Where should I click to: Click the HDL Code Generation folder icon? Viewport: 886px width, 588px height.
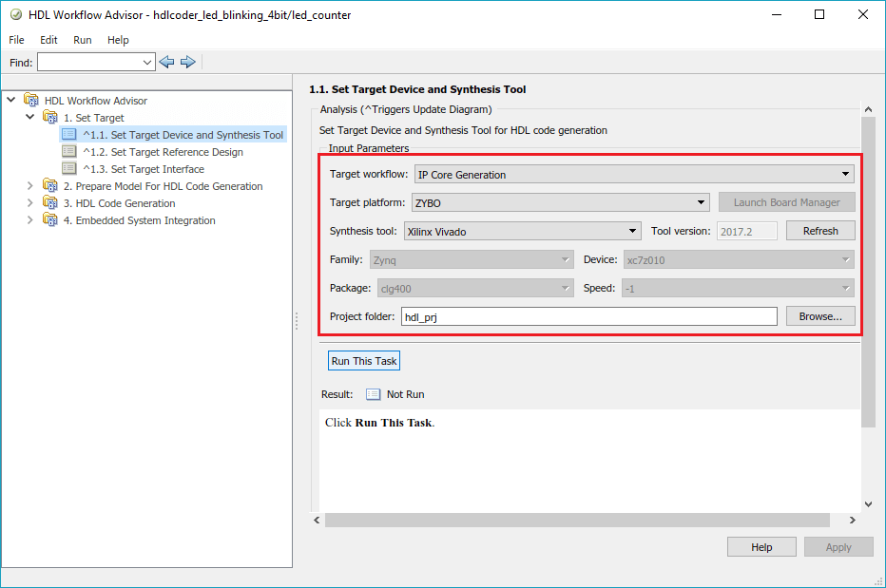tap(50, 203)
